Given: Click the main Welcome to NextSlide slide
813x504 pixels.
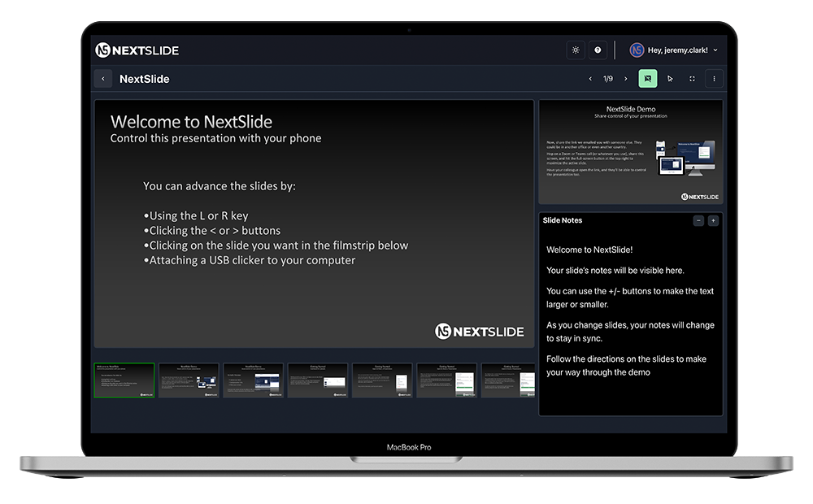Looking at the screenshot, I should pos(314,224).
